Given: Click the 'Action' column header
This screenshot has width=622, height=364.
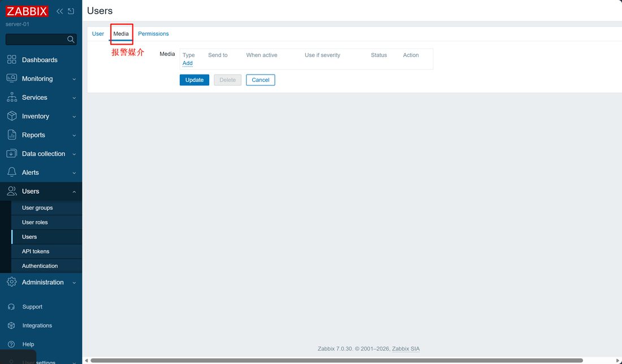Looking at the screenshot, I should [411, 55].
